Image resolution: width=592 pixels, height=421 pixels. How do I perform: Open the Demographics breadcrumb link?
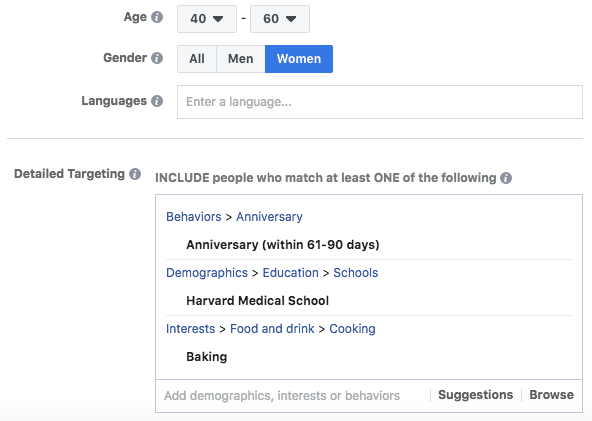pos(207,273)
